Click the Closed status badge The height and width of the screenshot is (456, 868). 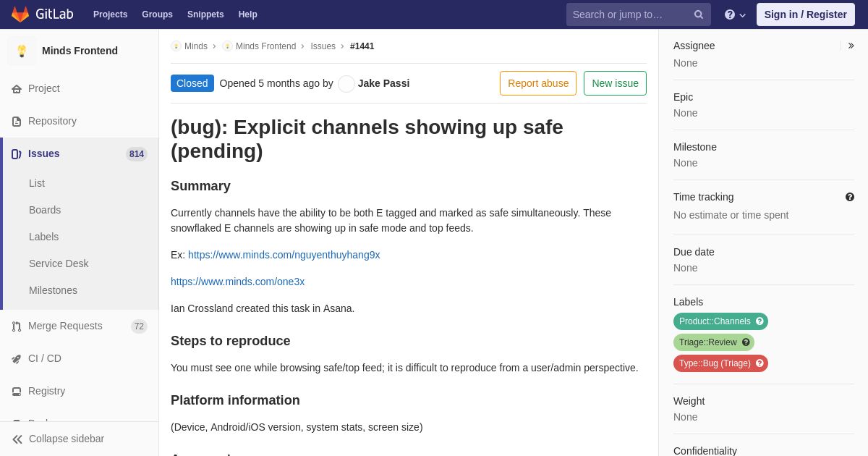click(x=192, y=83)
